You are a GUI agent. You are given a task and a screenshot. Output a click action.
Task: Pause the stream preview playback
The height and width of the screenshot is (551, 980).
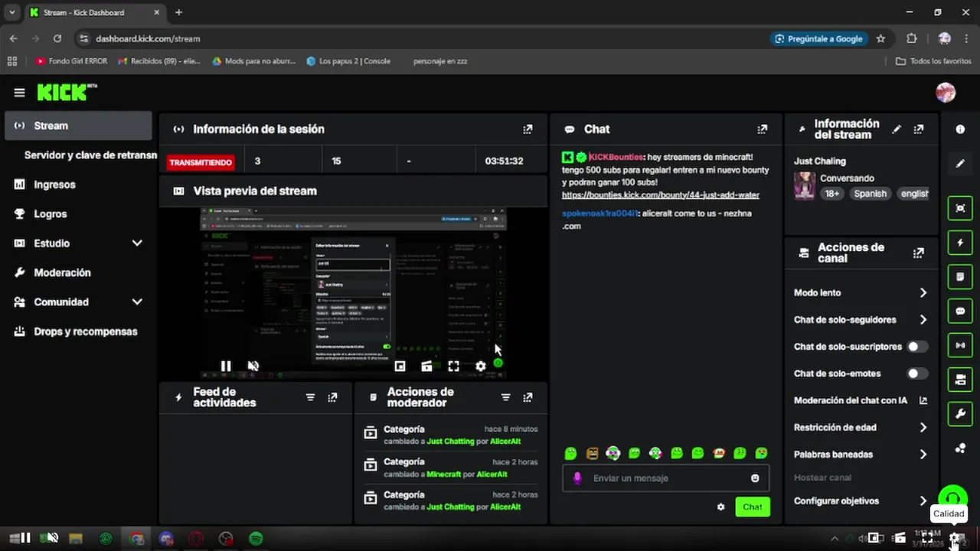pyautogui.click(x=226, y=367)
